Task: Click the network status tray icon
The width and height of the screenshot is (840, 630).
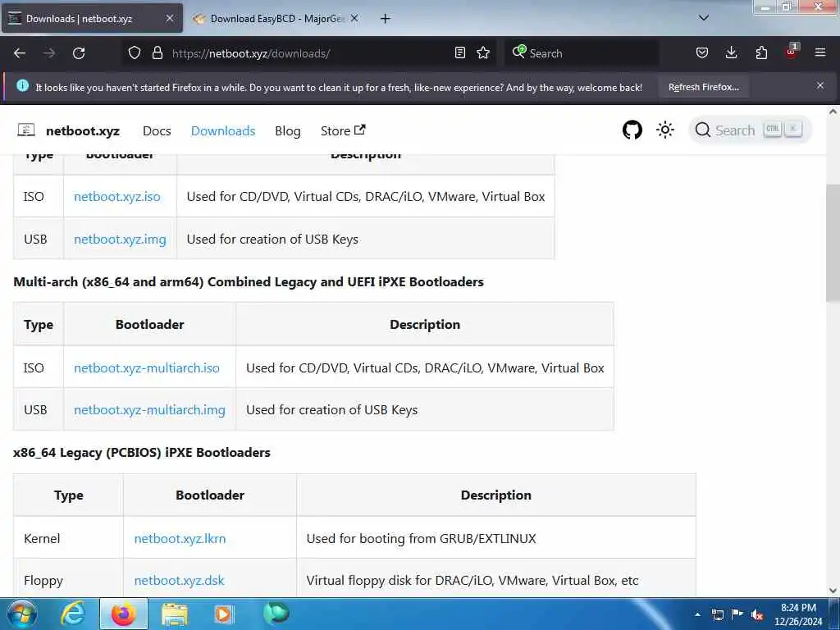Action: [717, 614]
